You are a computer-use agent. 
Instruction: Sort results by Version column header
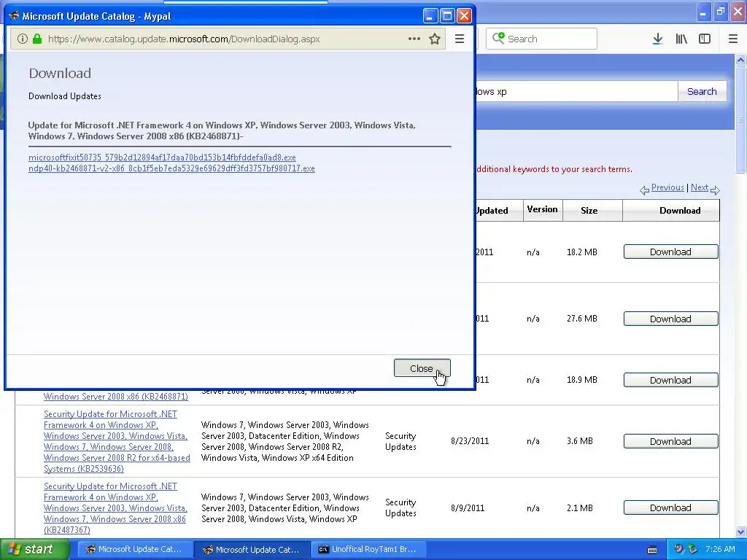[x=542, y=209]
